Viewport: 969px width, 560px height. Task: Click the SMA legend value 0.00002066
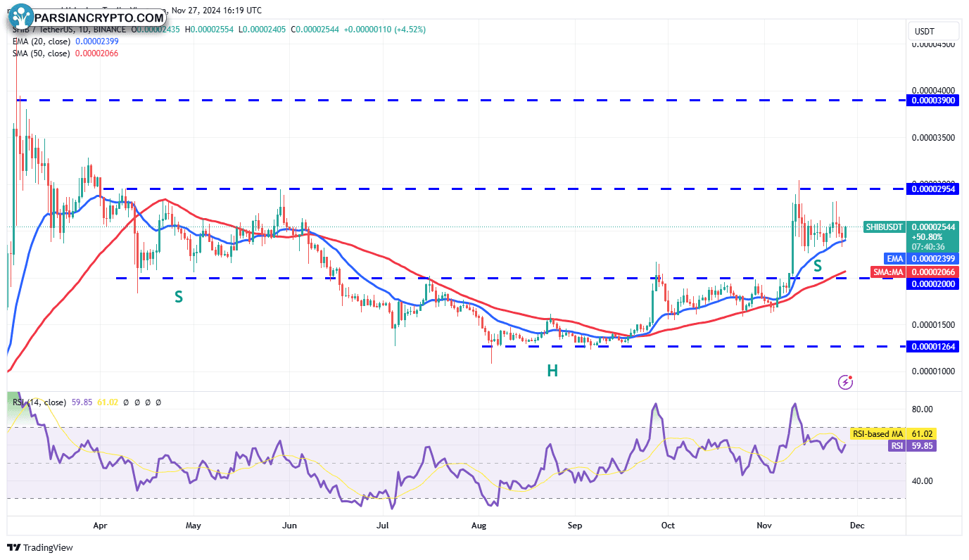click(x=96, y=53)
